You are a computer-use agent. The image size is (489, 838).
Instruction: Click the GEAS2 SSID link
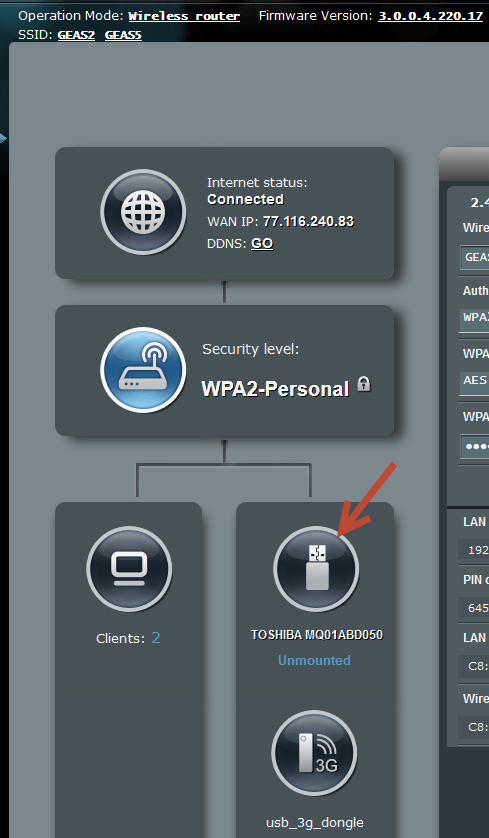click(76, 35)
